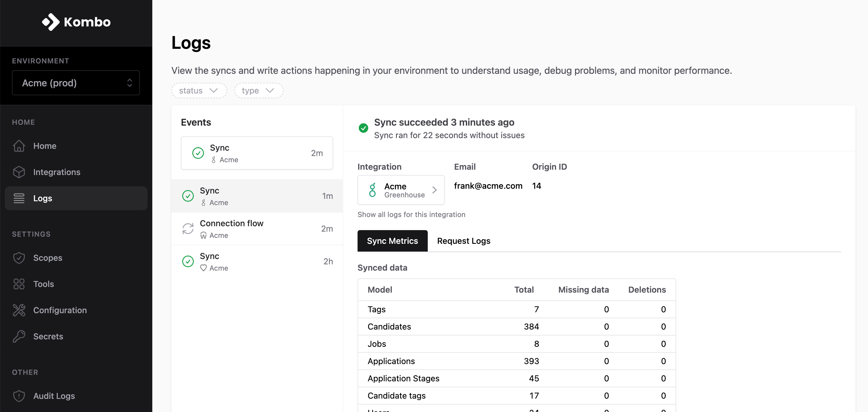The height and width of the screenshot is (412, 868).
Task: Click the Kombo logo icon
Action: pyautogui.click(x=51, y=22)
